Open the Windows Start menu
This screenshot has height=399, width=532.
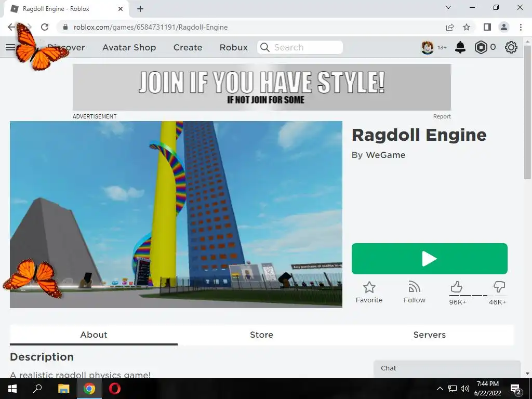point(12,389)
